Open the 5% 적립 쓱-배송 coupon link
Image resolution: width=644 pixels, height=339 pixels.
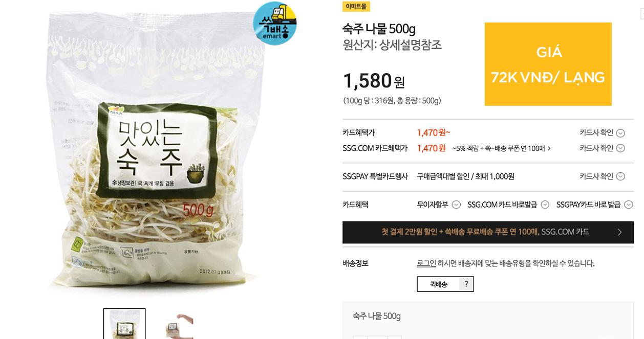click(501, 149)
